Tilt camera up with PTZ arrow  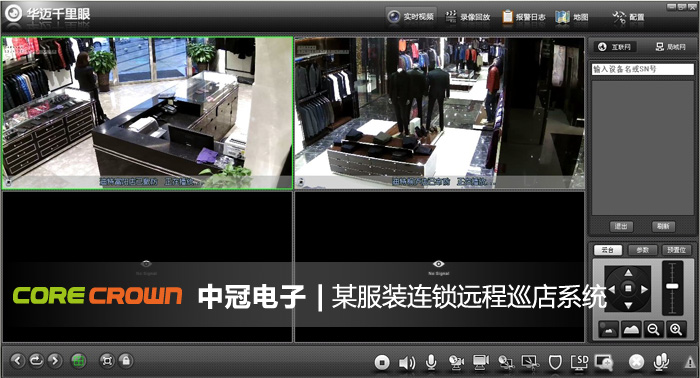coord(628,272)
